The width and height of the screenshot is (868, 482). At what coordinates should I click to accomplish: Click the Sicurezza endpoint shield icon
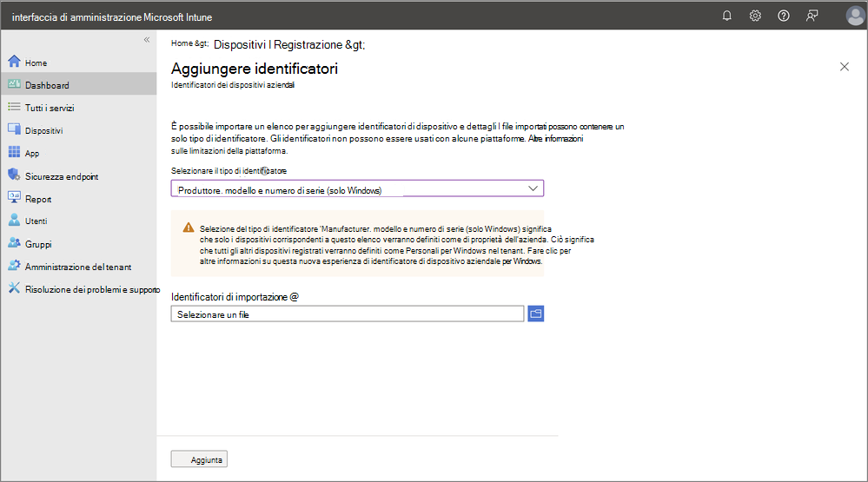pyautogui.click(x=15, y=175)
